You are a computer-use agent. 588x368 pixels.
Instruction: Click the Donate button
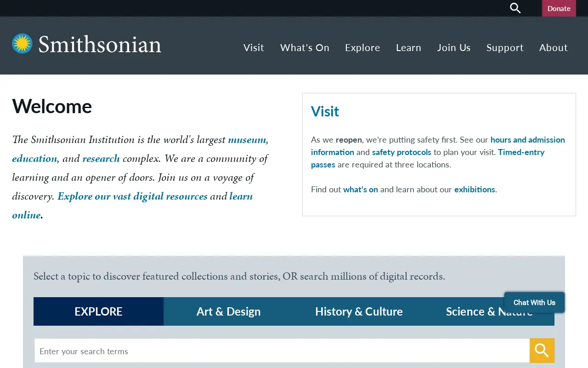click(x=559, y=8)
